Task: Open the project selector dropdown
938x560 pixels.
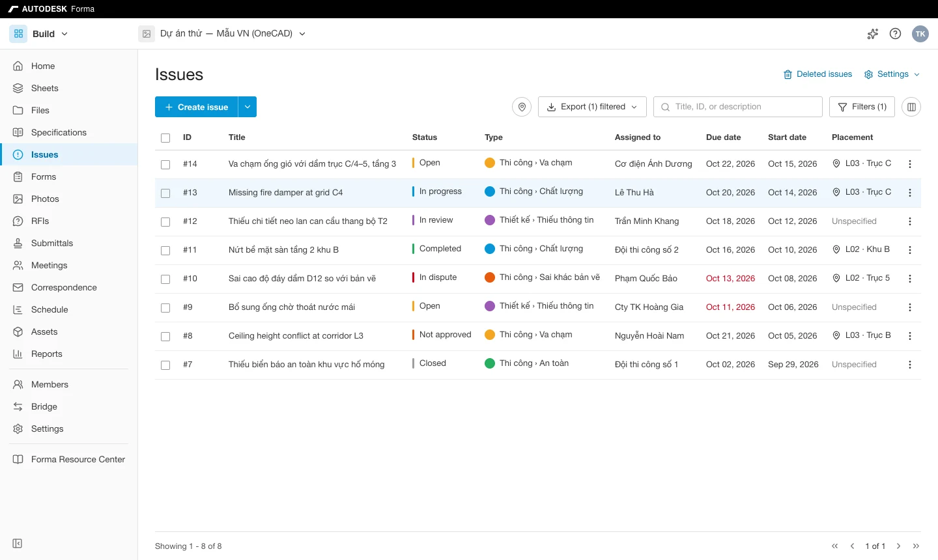Action: 302,34
